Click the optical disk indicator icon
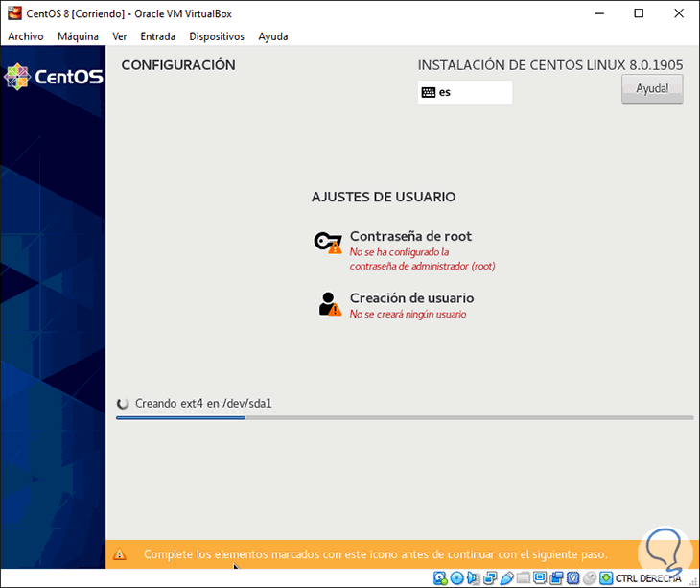Screen dimensions: 700x588 [x=456, y=578]
